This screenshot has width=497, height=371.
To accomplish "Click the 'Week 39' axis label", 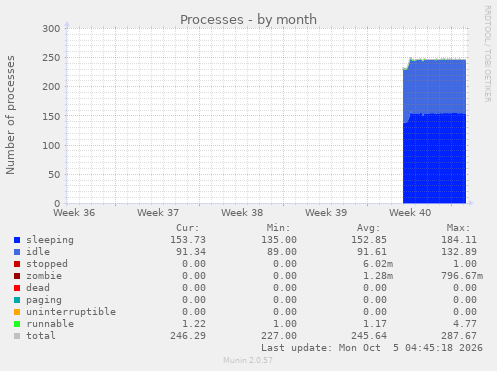I will 326,213.
